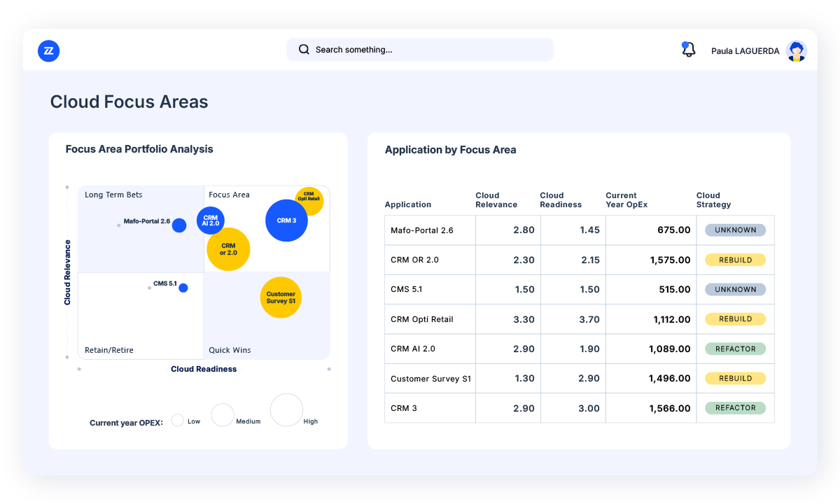The height and width of the screenshot is (504, 840).
Task: Click UNKNOWN badge in CMS 5.1 row
Action: coord(735,289)
